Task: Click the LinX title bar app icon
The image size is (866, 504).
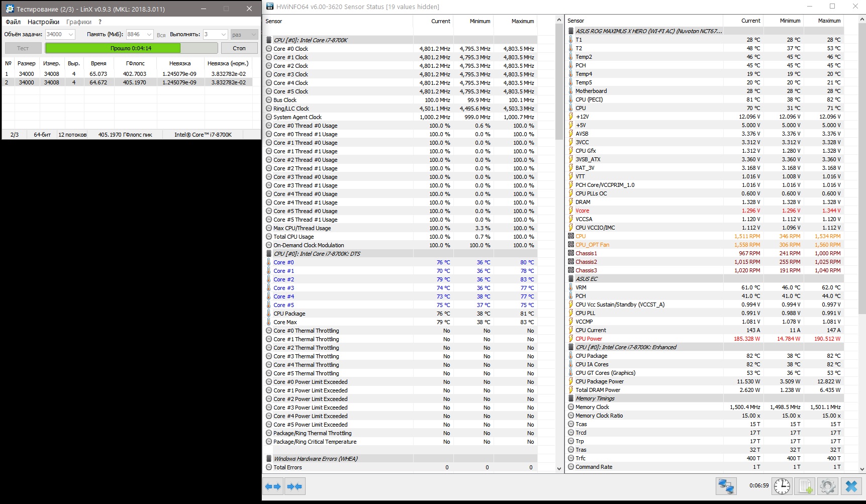Action: [10, 9]
